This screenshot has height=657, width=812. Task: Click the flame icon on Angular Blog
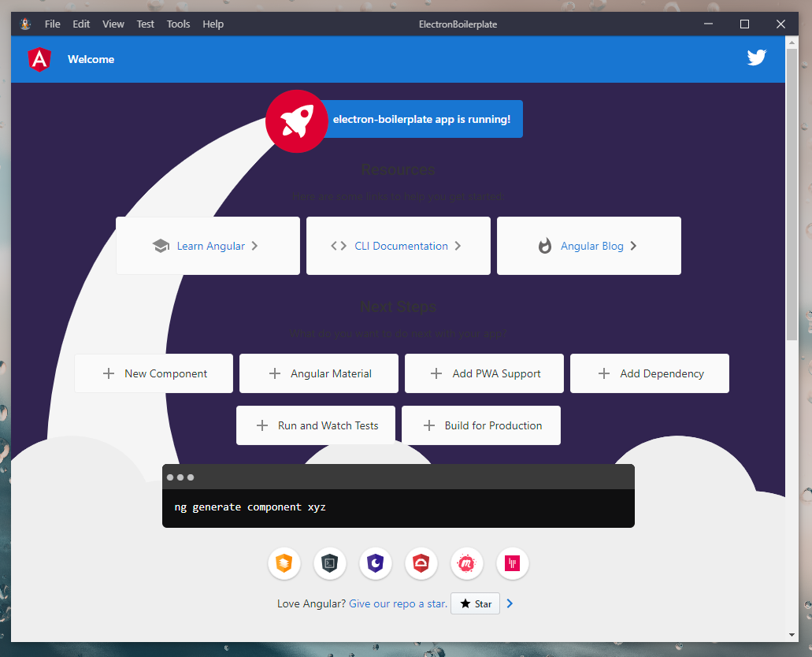tap(545, 246)
